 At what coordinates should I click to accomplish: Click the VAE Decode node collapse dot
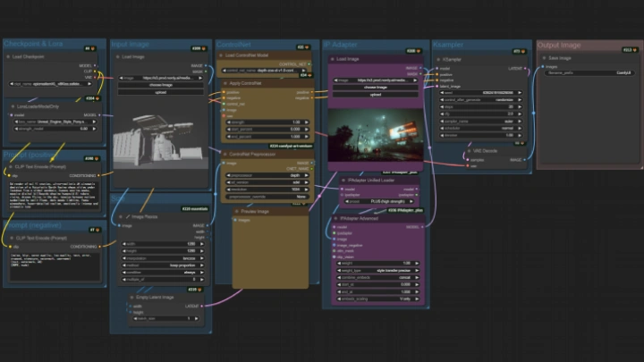click(x=470, y=151)
